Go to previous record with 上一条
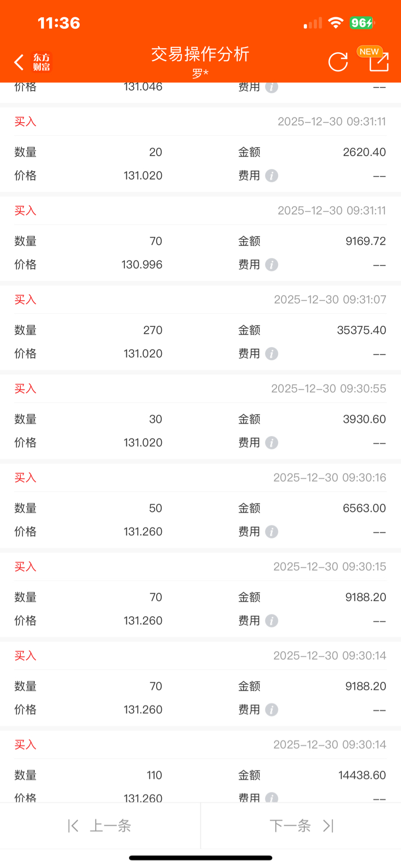 (x=100, y=826)
